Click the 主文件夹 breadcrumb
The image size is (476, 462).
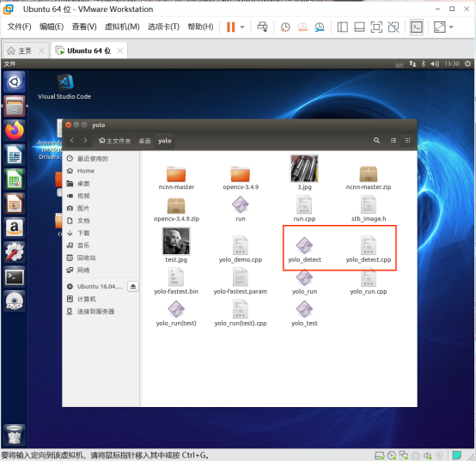(x=115, y=141)
